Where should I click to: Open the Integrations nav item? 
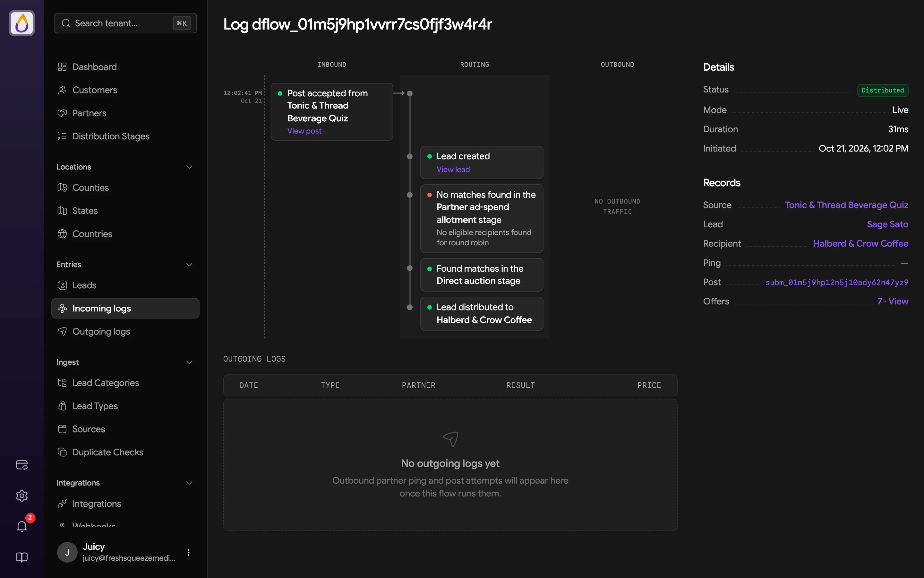point(125,504)
